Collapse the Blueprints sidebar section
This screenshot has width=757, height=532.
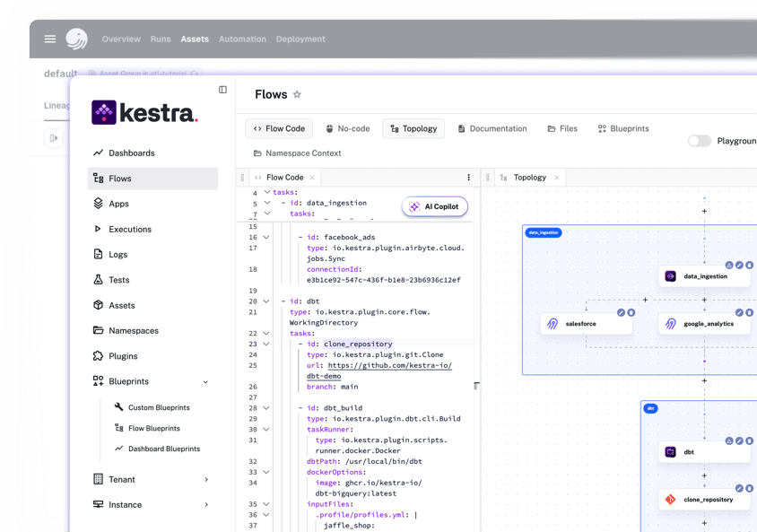[205, 382]
